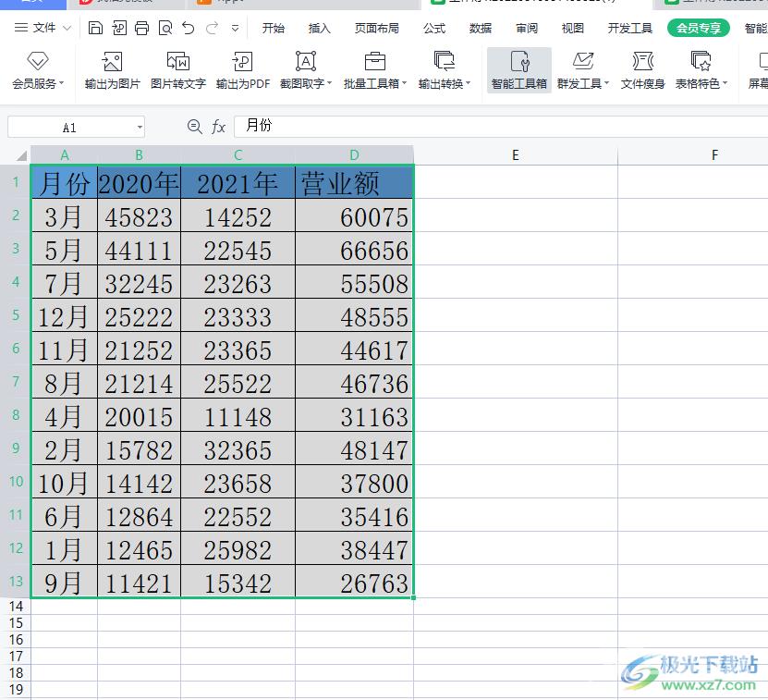Click the Redo arrow
This screenshot has width=768, height=700.
point(212,28)
